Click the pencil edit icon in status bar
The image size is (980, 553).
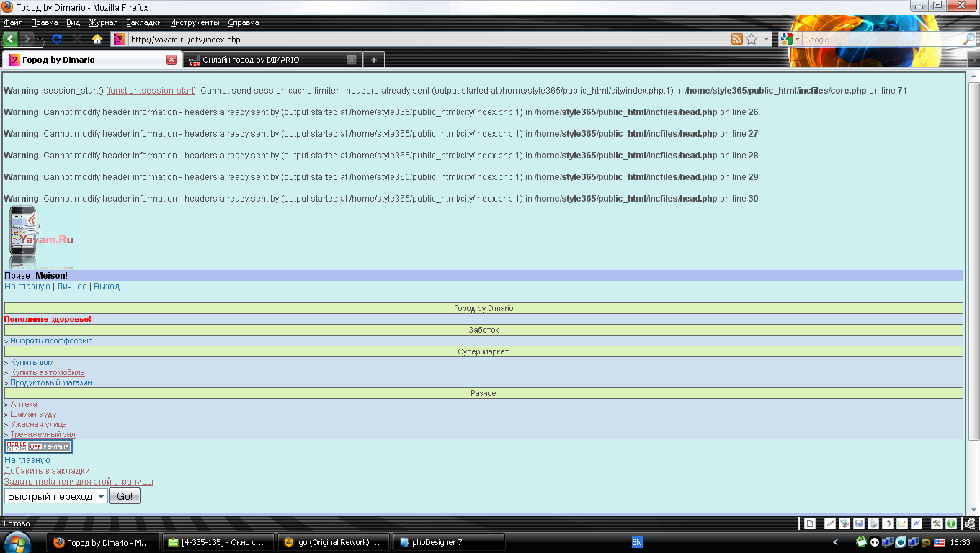click(x=829, y=523)
